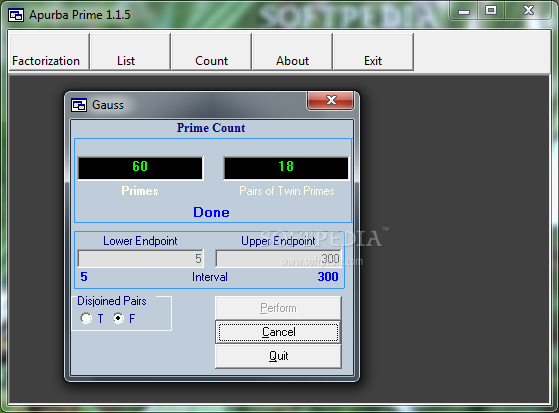
Task: Close the Apurba Prime main window
Action: (528, 11)
